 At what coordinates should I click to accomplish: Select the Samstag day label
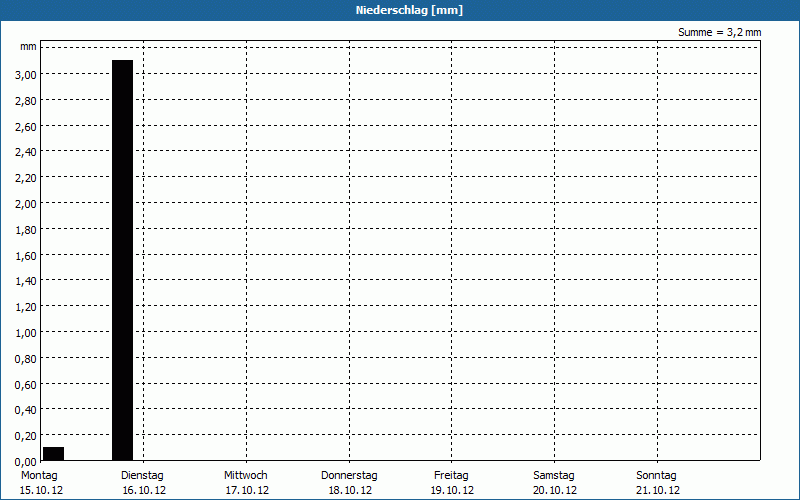click(554, 476)
